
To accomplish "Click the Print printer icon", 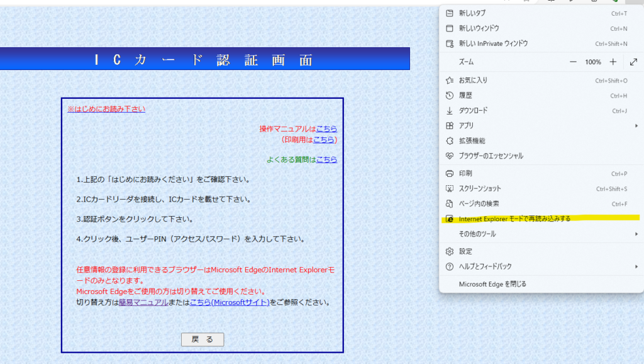I will [x=449, y=174].
